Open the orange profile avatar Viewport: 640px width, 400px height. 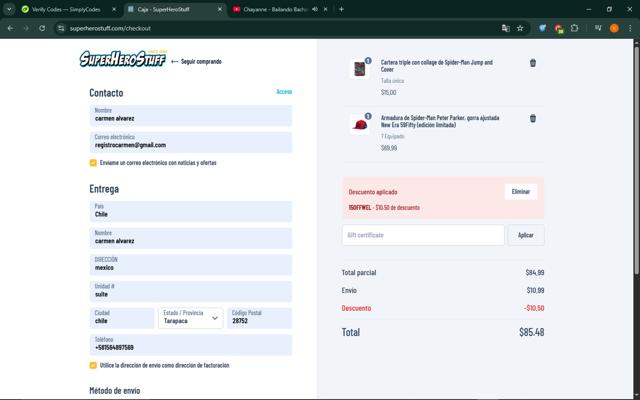(x=614, y=28)
